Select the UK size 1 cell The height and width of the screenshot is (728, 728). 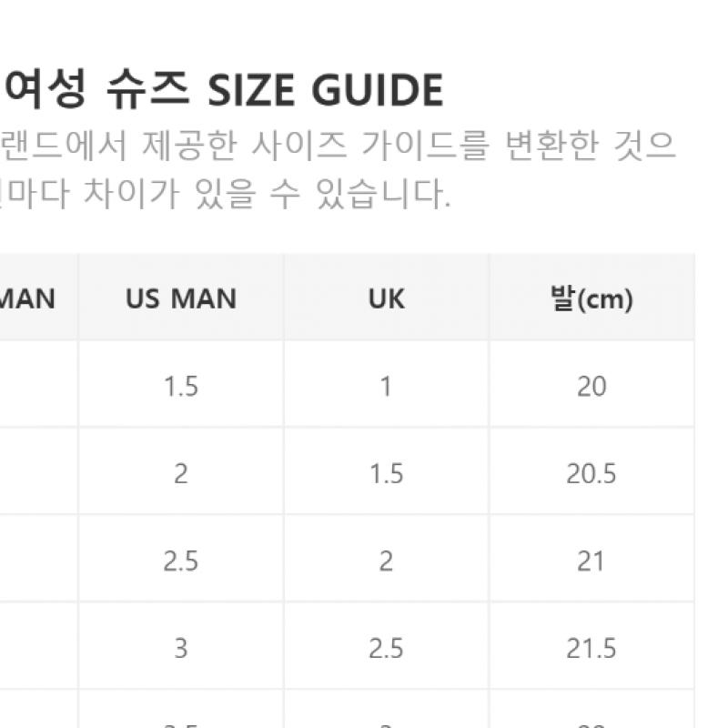click(x=386, y=386)
